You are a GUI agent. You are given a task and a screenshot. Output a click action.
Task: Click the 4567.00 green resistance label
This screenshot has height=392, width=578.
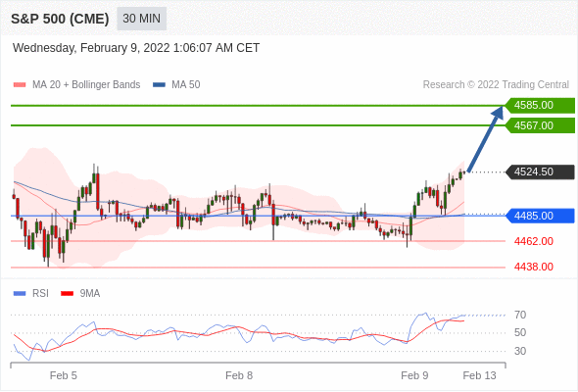click(x=540, y=125)
